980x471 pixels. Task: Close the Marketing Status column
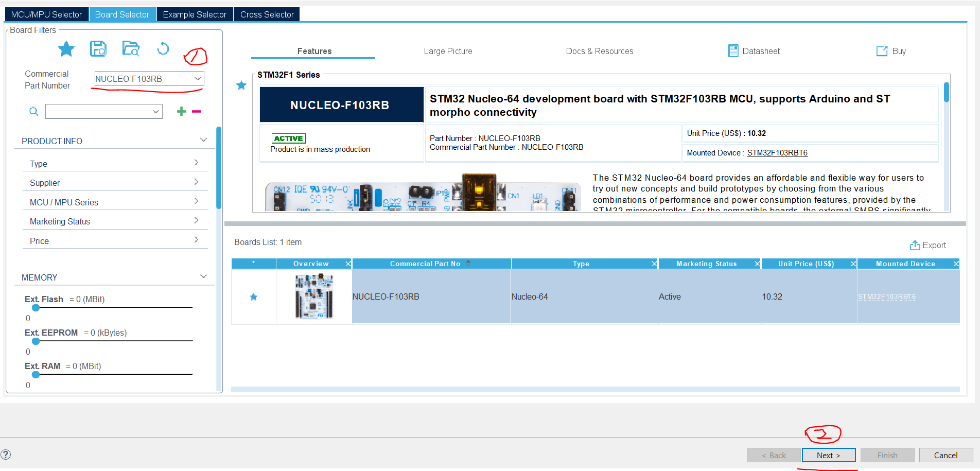click(757, 264)
